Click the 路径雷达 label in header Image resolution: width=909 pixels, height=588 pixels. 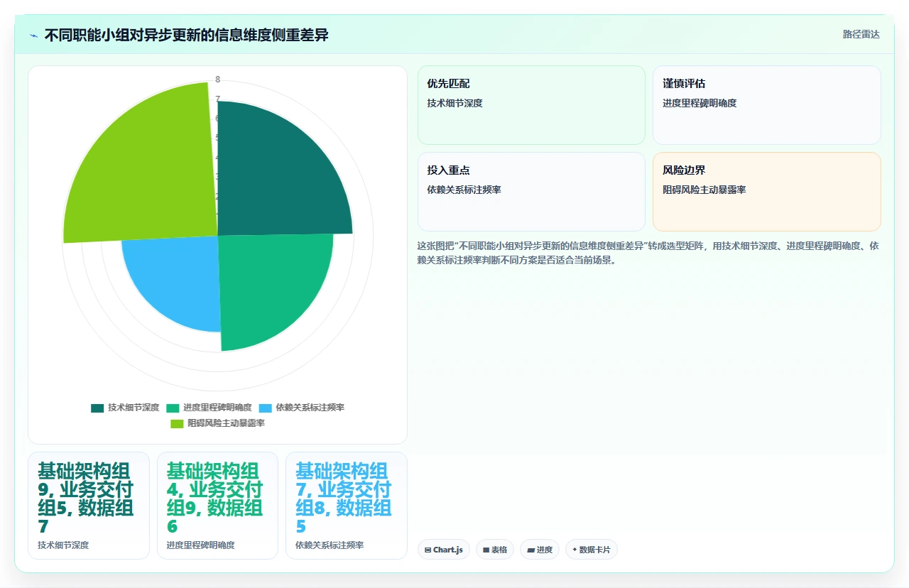pos(861,34)
